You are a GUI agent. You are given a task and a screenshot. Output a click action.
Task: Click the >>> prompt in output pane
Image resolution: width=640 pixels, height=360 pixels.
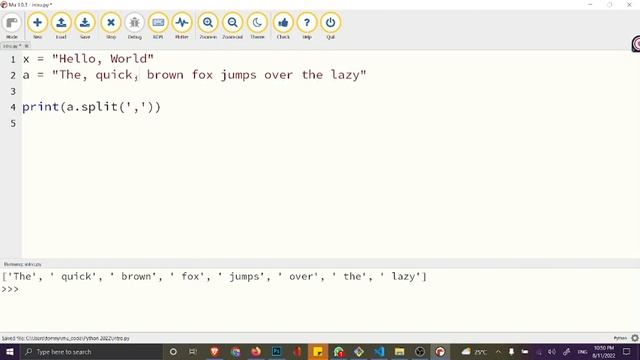point(10,289)
